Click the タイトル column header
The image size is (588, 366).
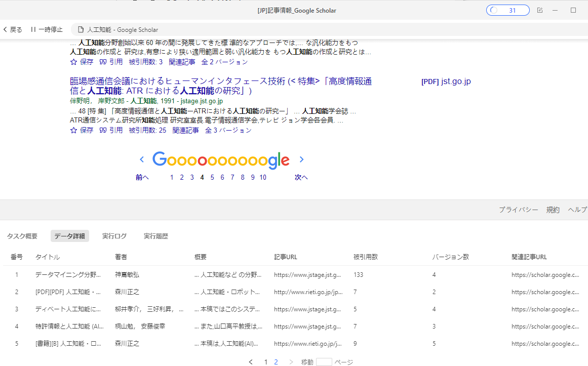(x=48, y=257)
